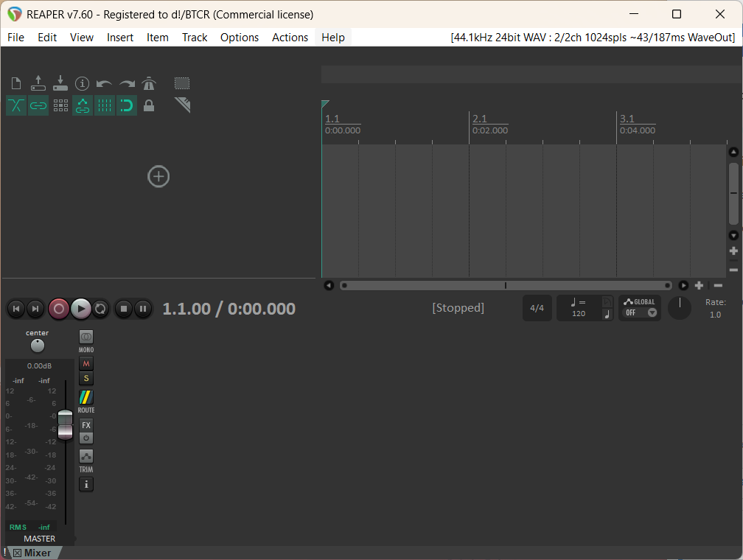Toggle repeat loop button in transport
Screen dimensions: 743x560
[x=100, y=309]
